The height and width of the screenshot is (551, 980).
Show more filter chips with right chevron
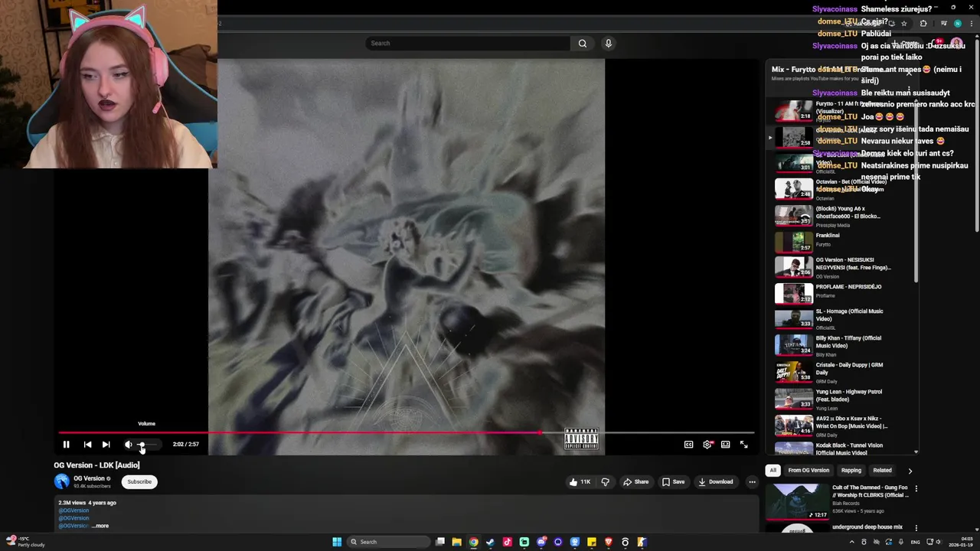pyautogui.click(x=910, y=471)
